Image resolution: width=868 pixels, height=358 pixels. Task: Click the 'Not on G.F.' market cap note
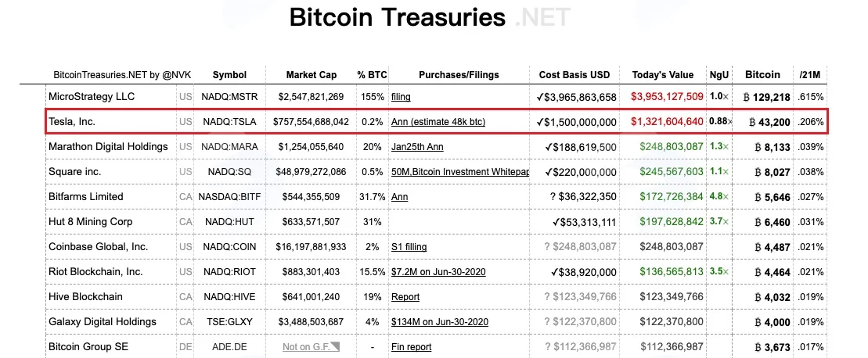311,347
